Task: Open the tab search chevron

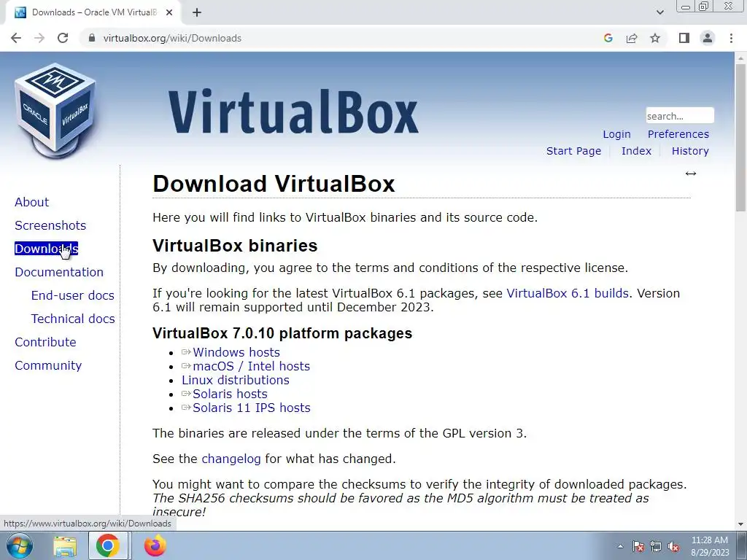Action: coord(659,12)
